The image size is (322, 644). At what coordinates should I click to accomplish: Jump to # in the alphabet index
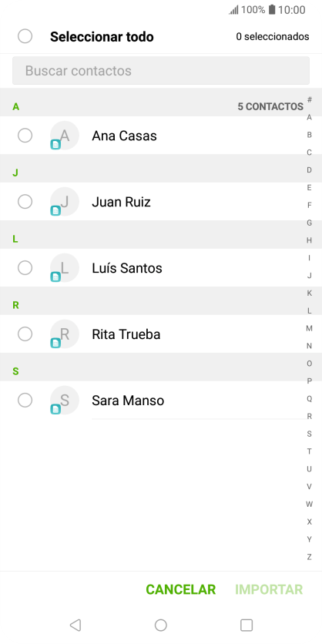pos(309,99)
